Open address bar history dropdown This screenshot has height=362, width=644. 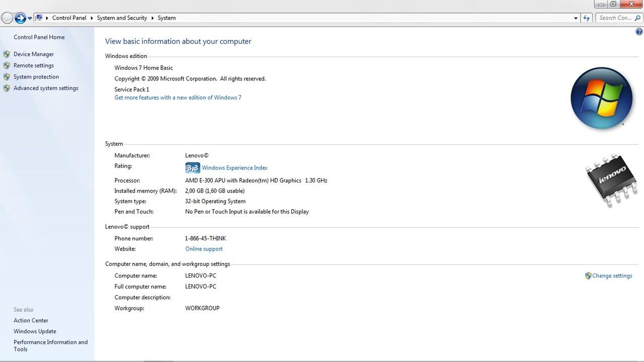576,18
